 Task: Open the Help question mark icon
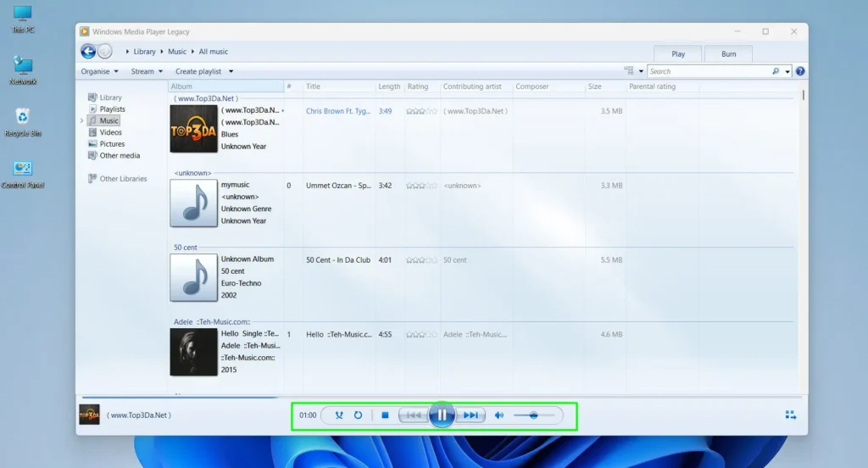pos(799,71)
